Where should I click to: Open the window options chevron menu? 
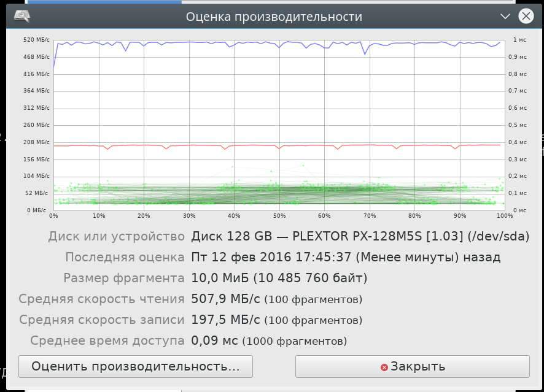pyautogui.click(x=505, y=16)
